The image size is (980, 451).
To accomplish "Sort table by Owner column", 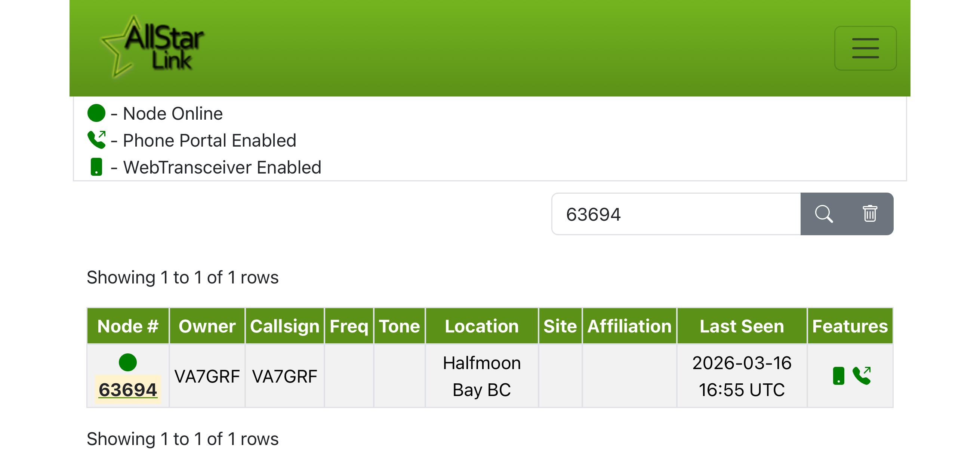I will 207,326.
